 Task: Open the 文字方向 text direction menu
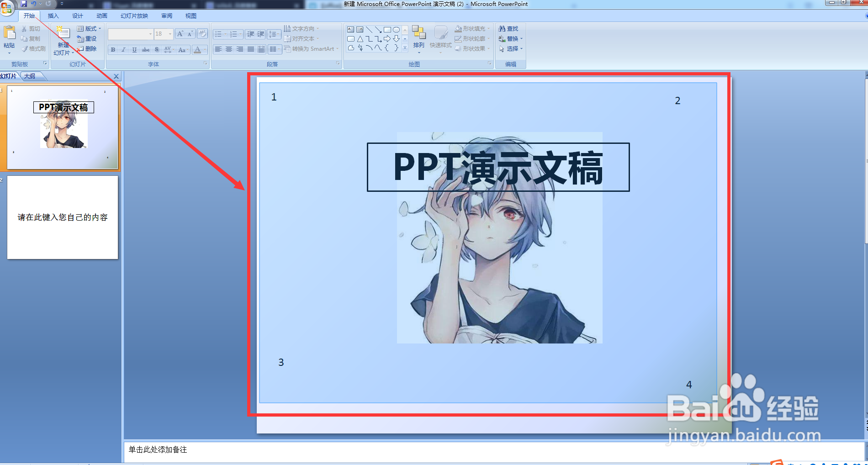click(x=302, y=29)
